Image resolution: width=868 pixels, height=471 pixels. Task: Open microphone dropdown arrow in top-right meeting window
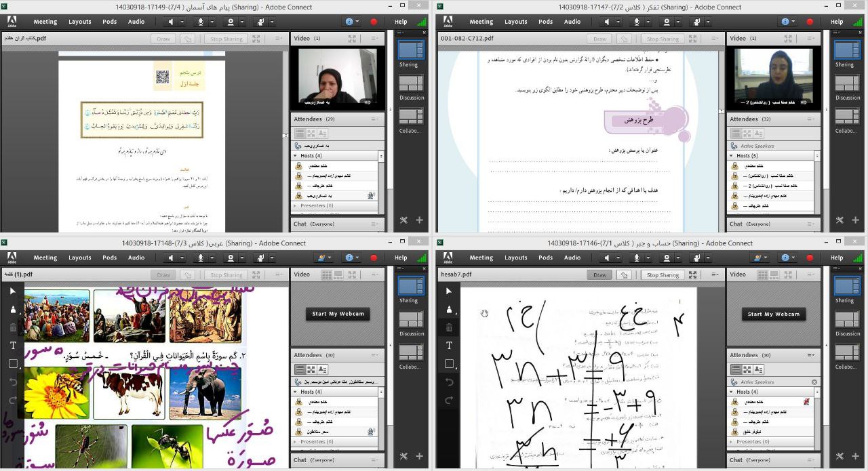(648, 22)
